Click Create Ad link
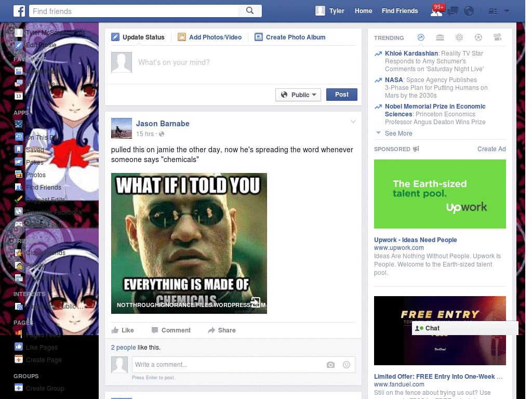 [491, 149]
